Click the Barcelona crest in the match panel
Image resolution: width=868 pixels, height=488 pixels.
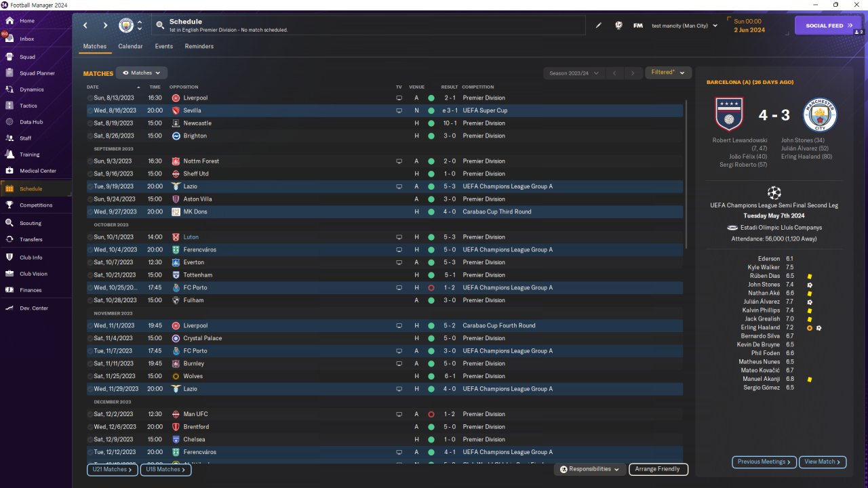click(x=729, y=115)
